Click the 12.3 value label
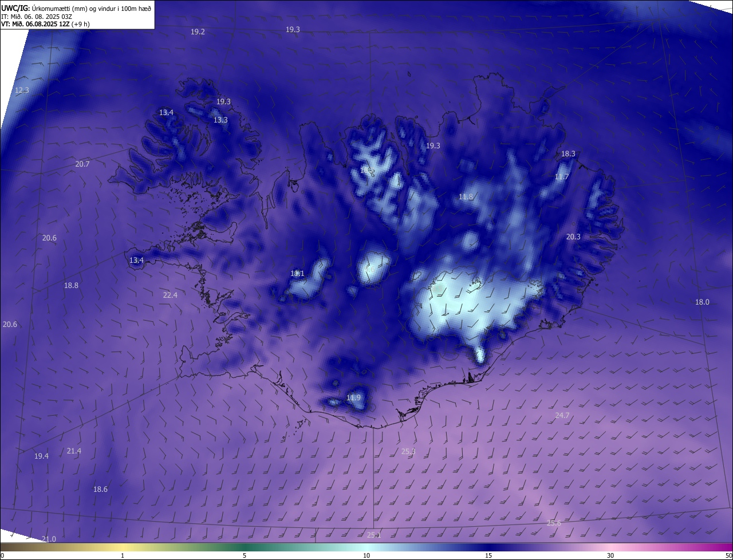This screenshot has height=560, width=733. coord(22,90)
